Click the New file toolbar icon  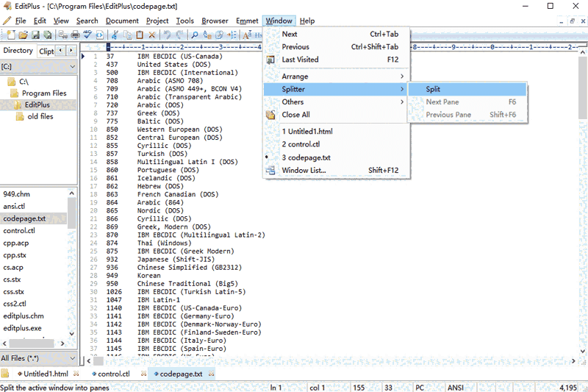point(11,35)
